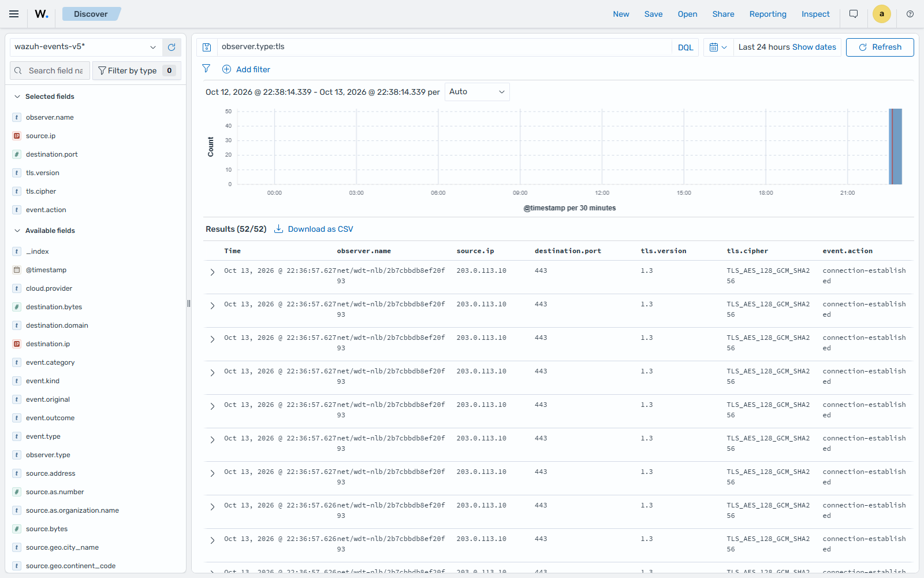Image resolution: width=924 pixels, height=578 pixels.
Task: Open the newsfeed chat icon
Action: (x=854, y=14)
